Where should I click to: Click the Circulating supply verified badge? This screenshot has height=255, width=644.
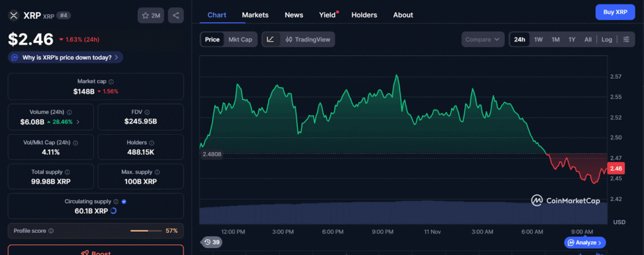[x=124, y=201]
